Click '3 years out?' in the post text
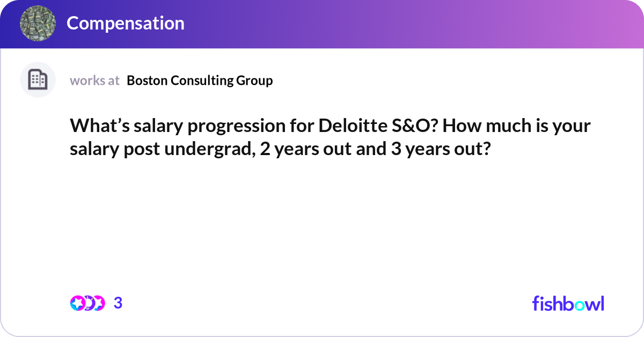This screenshot has width=644, height=337. 439,149
